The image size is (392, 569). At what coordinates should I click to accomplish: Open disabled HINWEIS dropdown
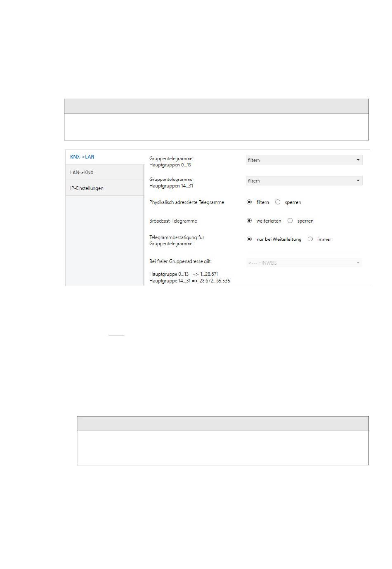coord(304,263)
